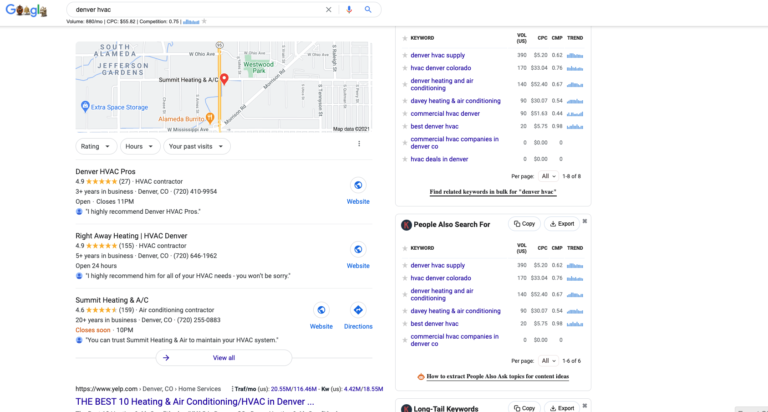The image size is (768, 412).
Task: Run search with the magnifier icon
Action: (368, 9)
